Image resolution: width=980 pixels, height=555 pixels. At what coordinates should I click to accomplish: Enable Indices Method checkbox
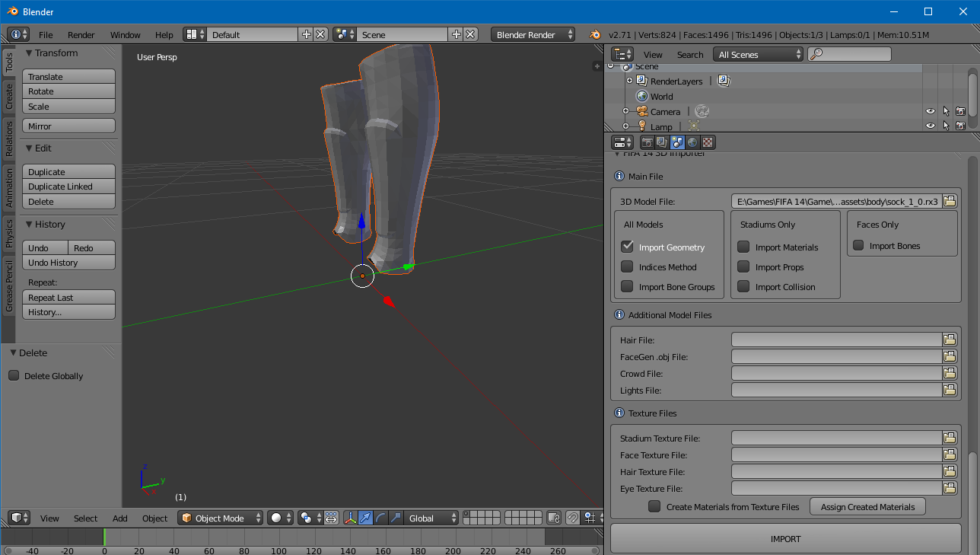click(627, 266)
